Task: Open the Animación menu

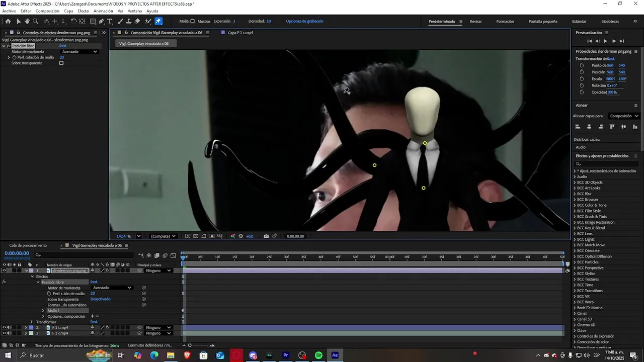Action: (103, 11)
